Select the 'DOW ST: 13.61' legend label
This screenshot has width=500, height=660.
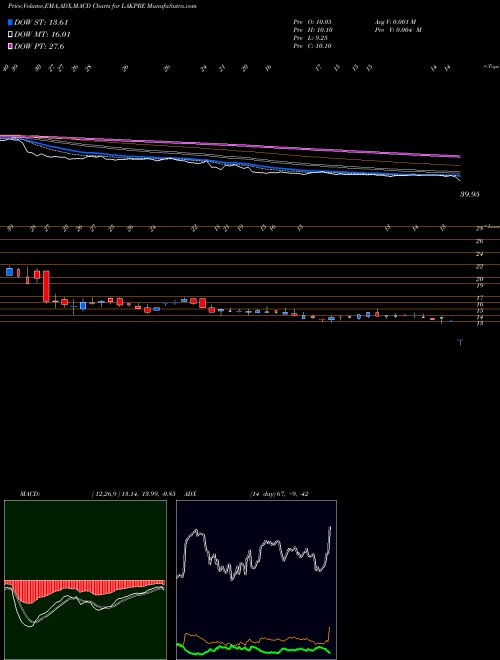[41, 23]
